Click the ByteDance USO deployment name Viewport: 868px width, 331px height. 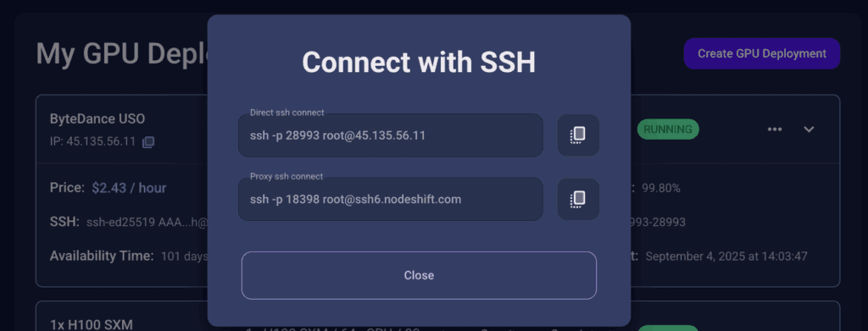coord(97,119)
